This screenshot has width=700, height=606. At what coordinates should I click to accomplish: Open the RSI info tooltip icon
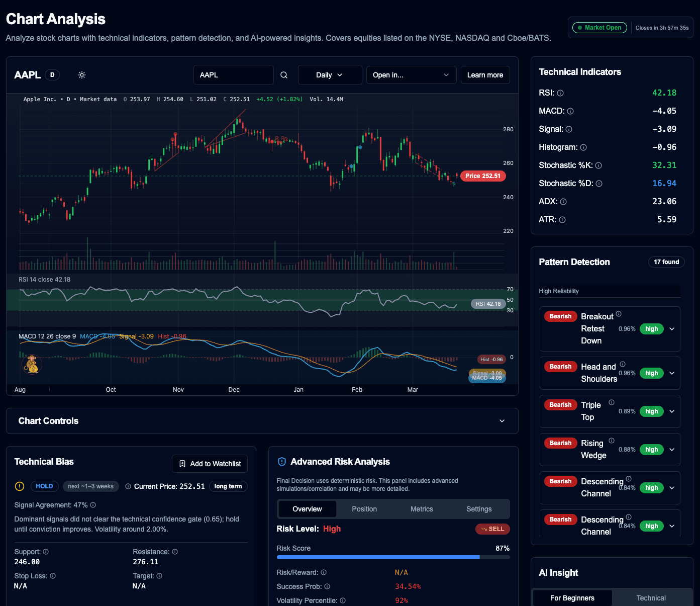point(559,93)
